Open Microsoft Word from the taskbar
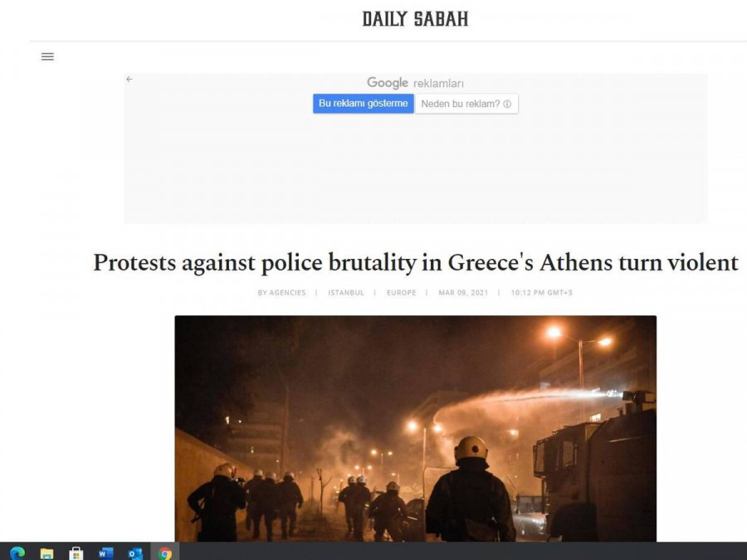The image size is (747, 560). [105, 553]
